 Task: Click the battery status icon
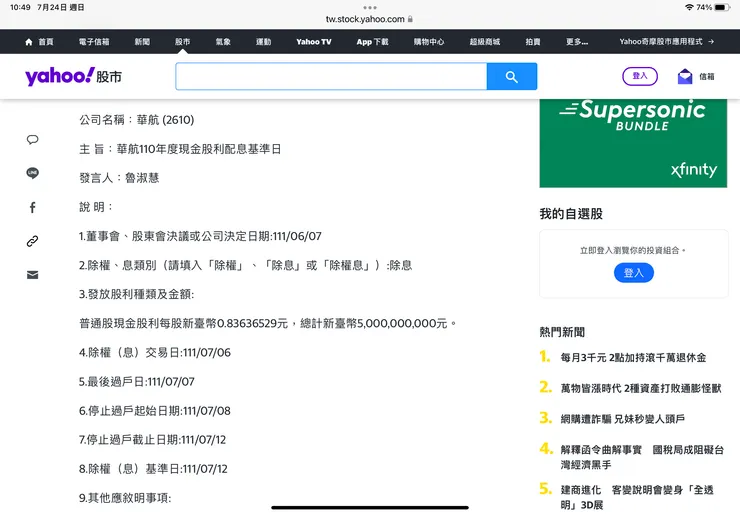[x=722, y=8]
